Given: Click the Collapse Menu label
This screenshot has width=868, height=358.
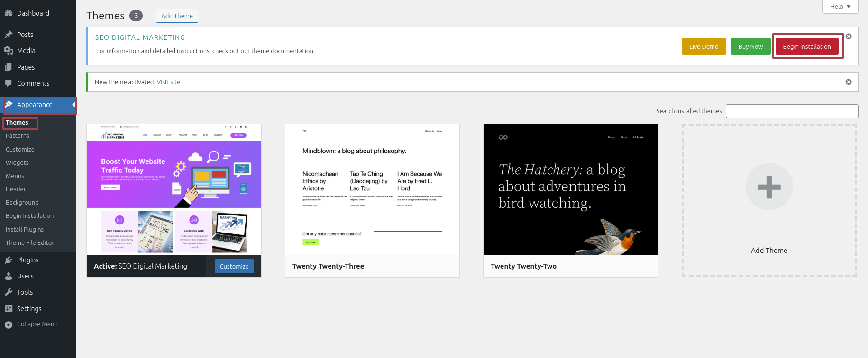Looking at the screenshot, I should point(37,324).
